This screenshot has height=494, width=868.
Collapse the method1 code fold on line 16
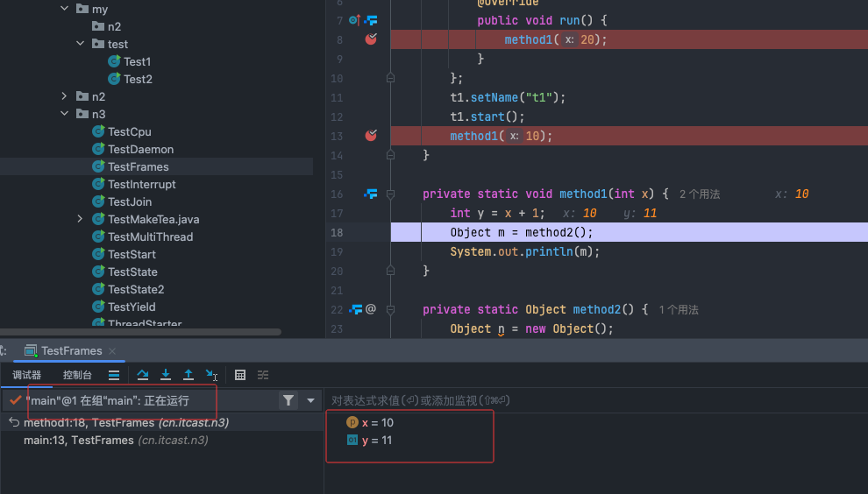[x=391, y=194]
